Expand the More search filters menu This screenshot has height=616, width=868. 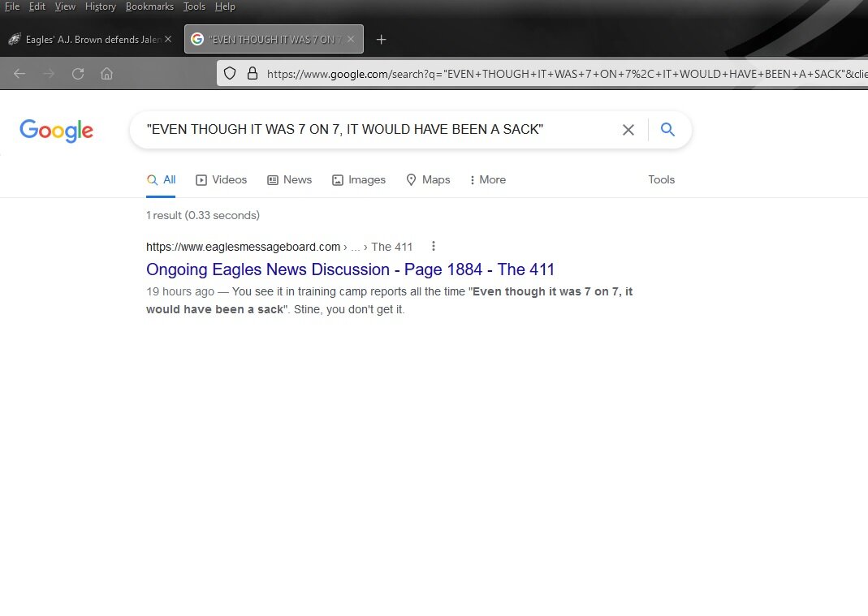click(x=487, y=180)
